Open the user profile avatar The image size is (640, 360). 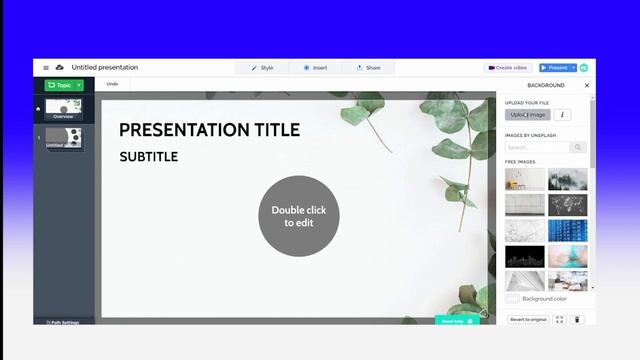(584, 68)
